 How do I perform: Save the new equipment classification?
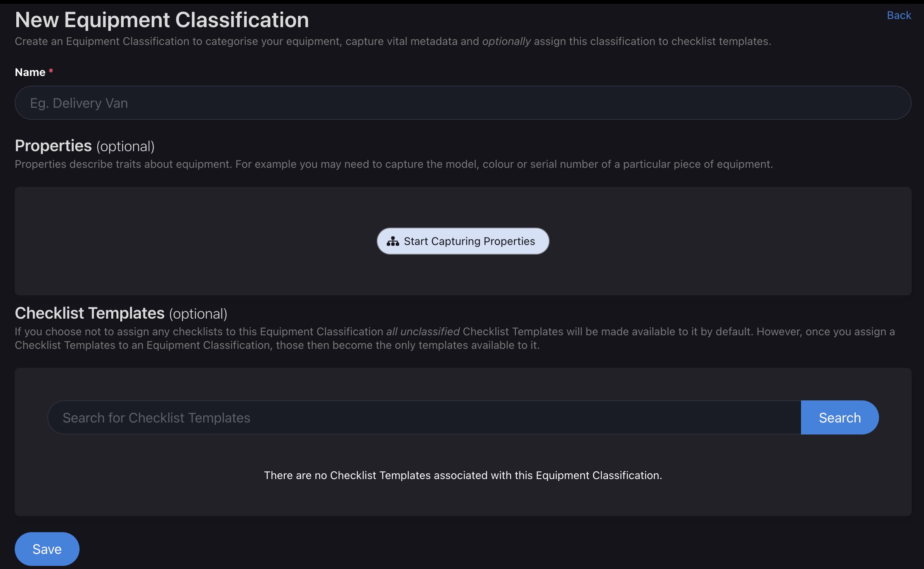47,549
